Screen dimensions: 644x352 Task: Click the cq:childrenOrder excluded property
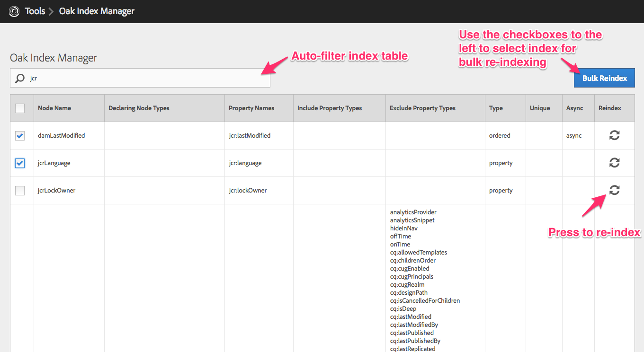pos(413,260)
